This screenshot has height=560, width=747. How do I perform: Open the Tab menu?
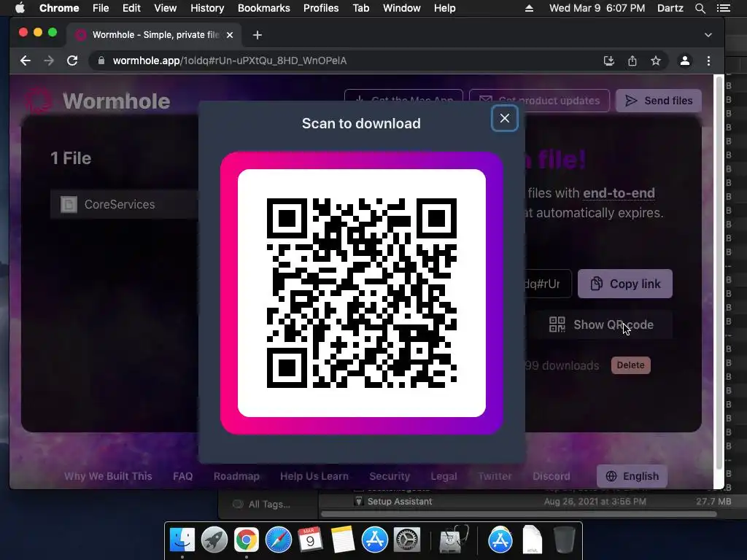click(x=361, y=8)
